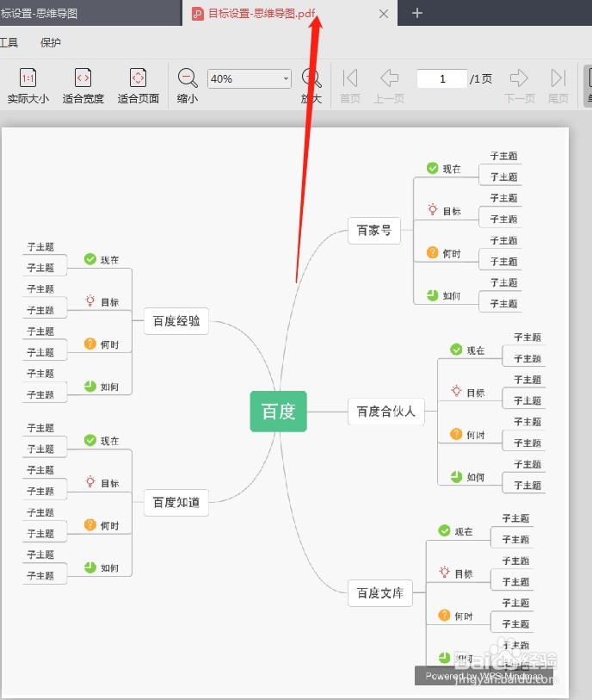The width and height of the screenshot is (592, 700).
Task: Click orange question icon under 百度文库
Action: pyautogui.click(x=444, y=615)
